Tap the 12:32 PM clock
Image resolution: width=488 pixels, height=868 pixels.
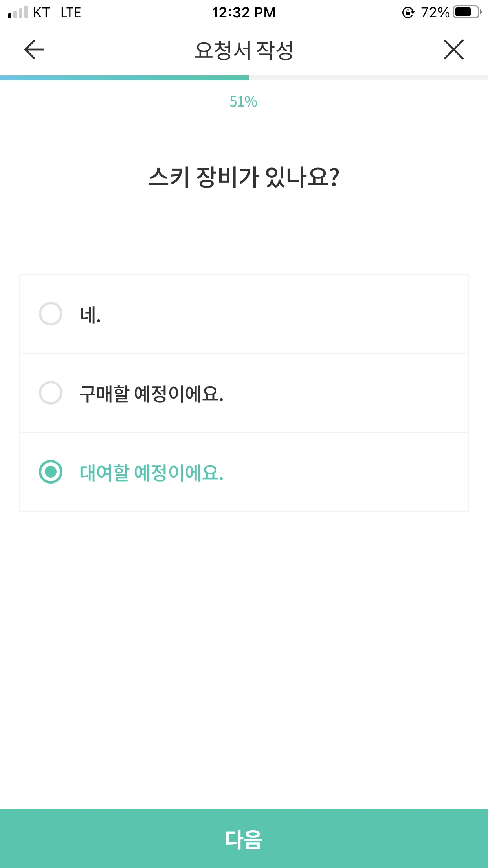click(x=244, y=13)
